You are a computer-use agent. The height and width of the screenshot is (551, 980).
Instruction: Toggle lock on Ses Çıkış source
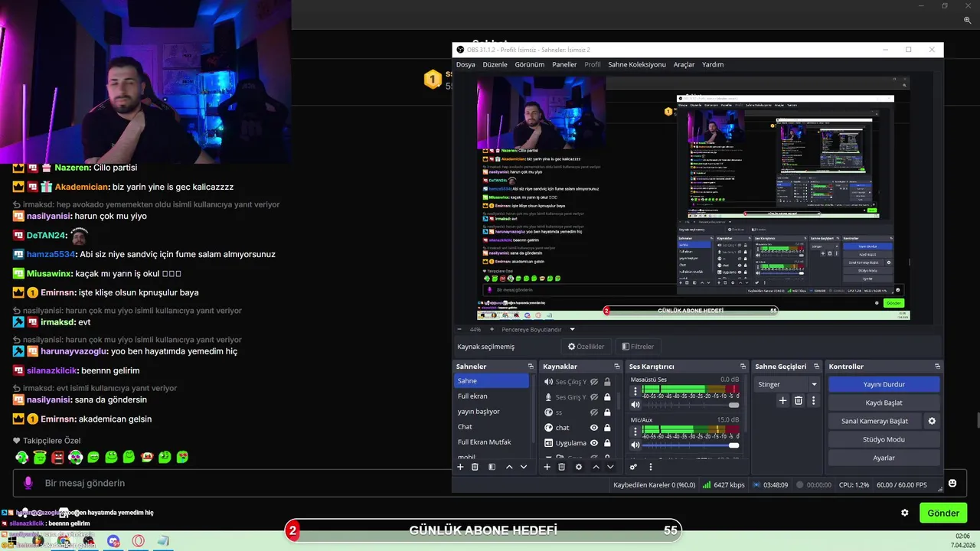pos(607,382)
